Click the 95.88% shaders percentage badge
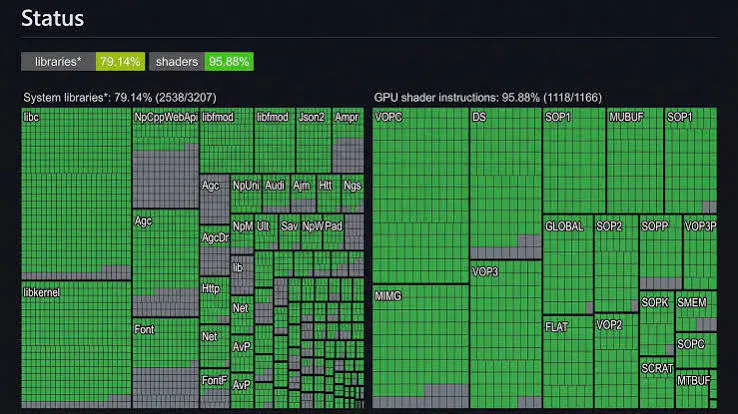This screenshot has height=414, width=738. click(229, 62)
